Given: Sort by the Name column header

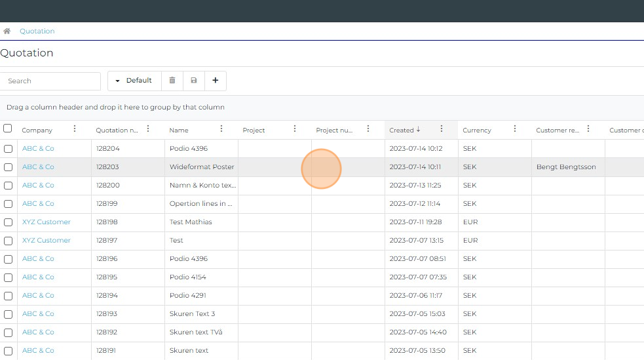Looking at the screenshot, I should (179, 130).
